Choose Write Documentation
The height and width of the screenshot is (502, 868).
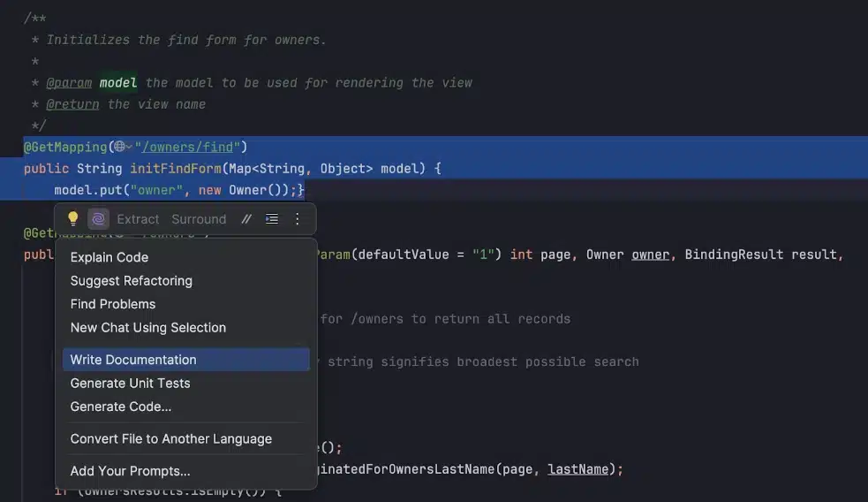point(186,360)
